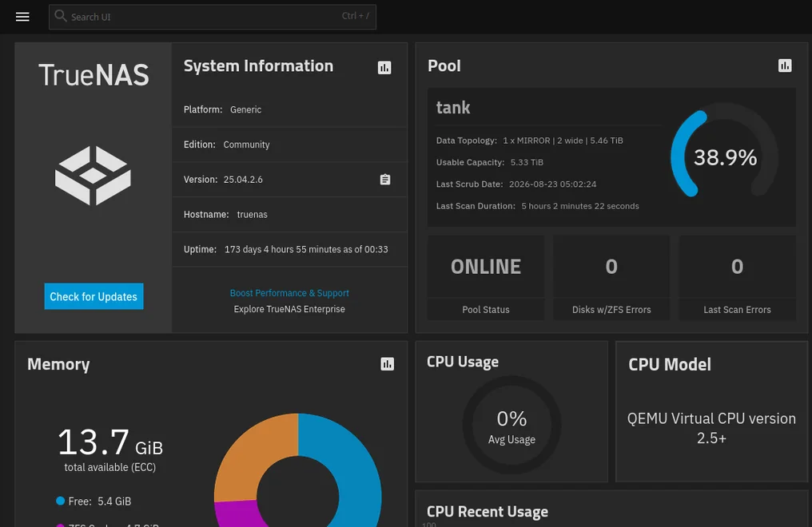
Task: Click the tank pool name
Action: tap(453, 108)
